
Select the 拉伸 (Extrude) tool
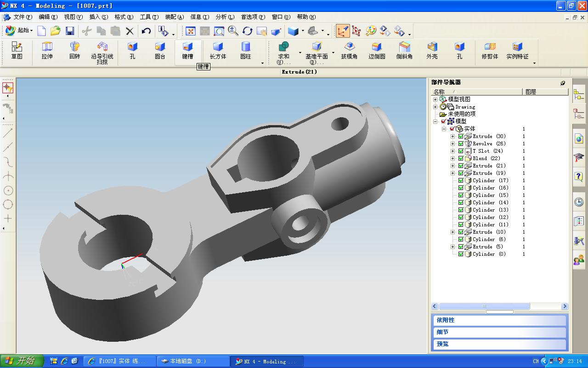[x=47, y=51]
